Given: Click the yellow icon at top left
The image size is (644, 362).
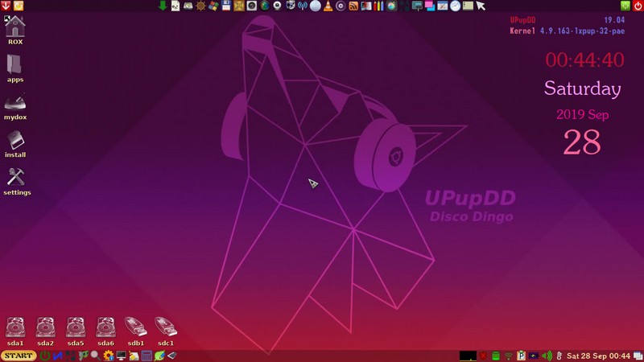Looking at the screenshot, I should (x=19, y=6).
